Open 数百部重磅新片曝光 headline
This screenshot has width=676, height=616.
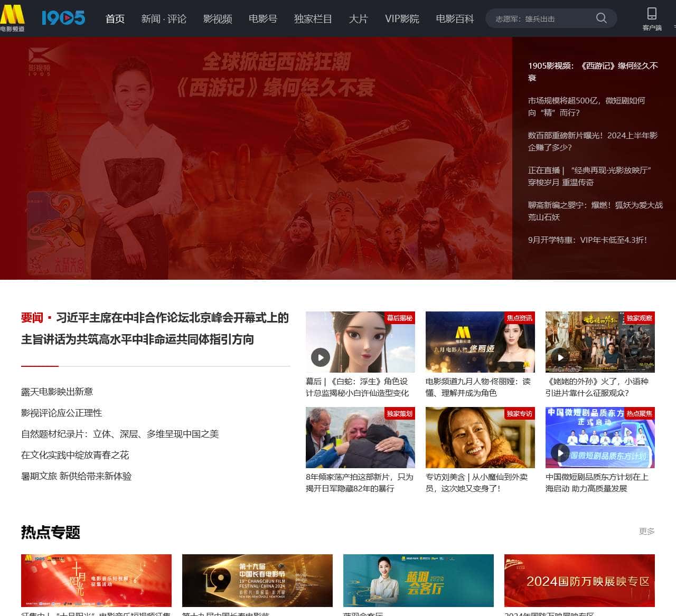593,141
